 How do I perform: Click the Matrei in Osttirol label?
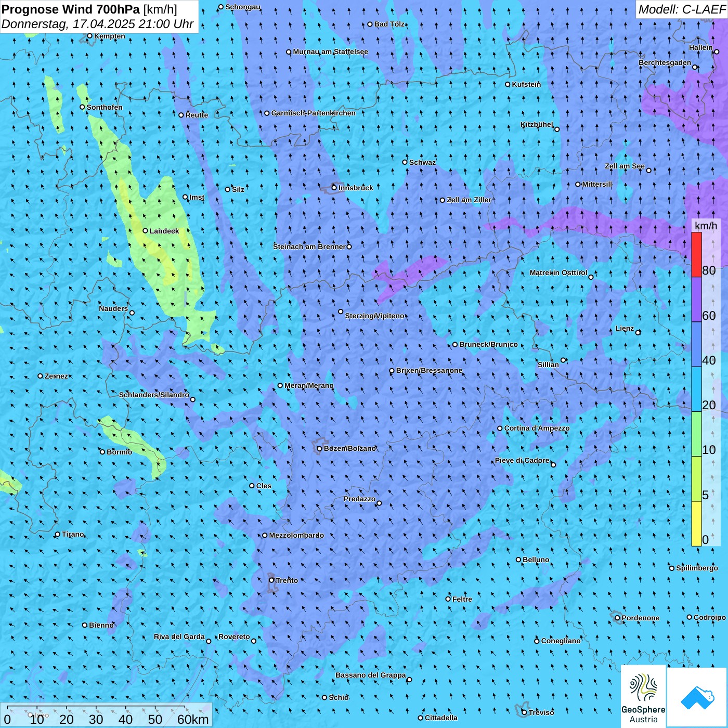[558, 272]
